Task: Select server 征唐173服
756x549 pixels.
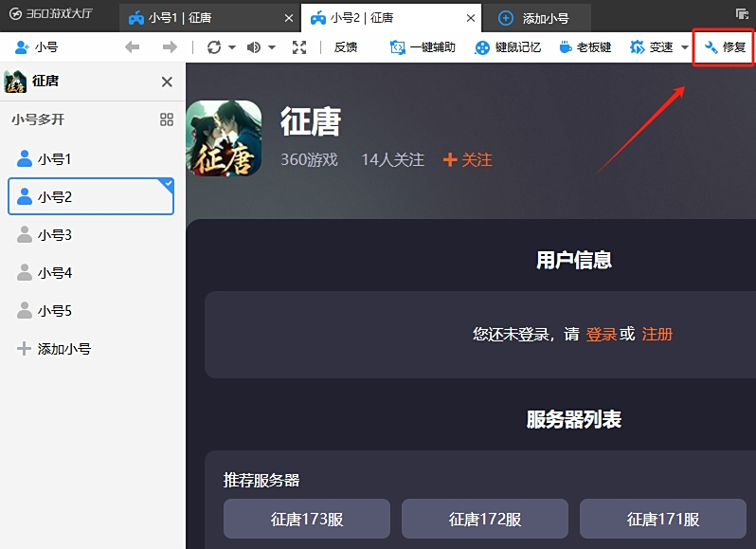Action: pos(306,519)
